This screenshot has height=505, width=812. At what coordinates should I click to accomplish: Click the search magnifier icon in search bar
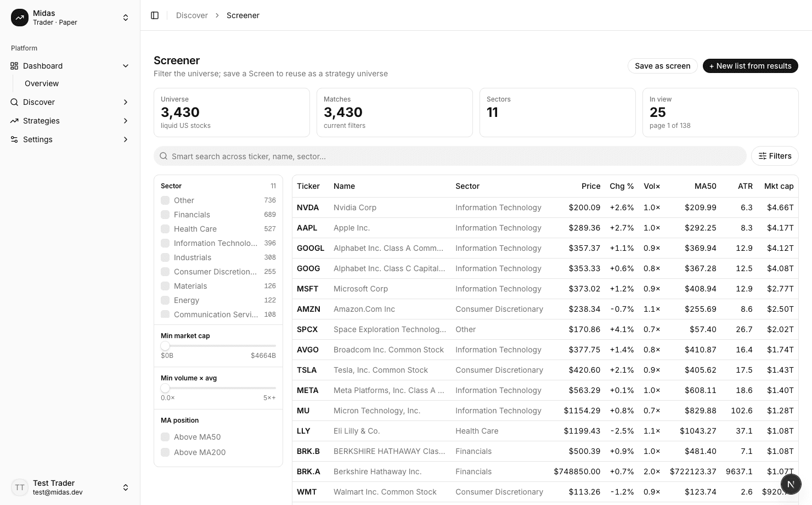point(163,156)
